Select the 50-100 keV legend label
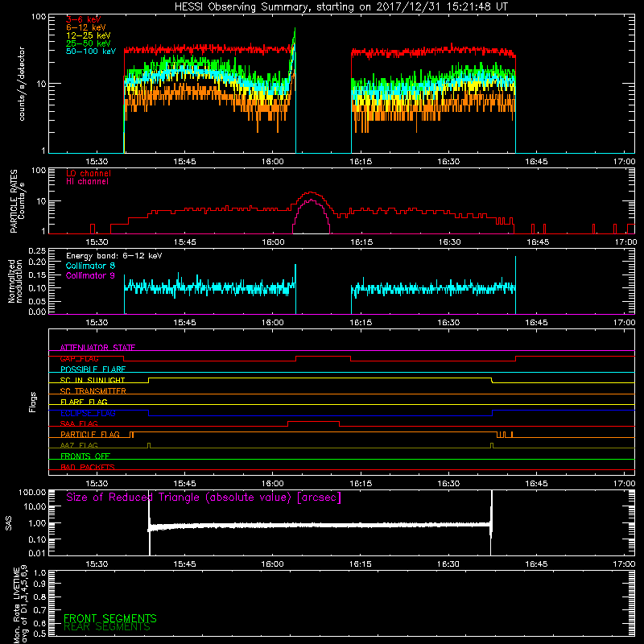644x644 pixels. (x=91, y=52)
